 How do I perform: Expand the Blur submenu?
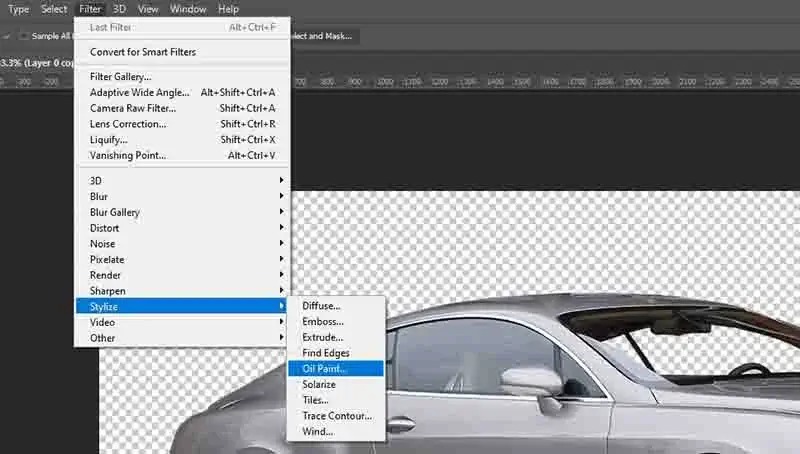(99, 197)
